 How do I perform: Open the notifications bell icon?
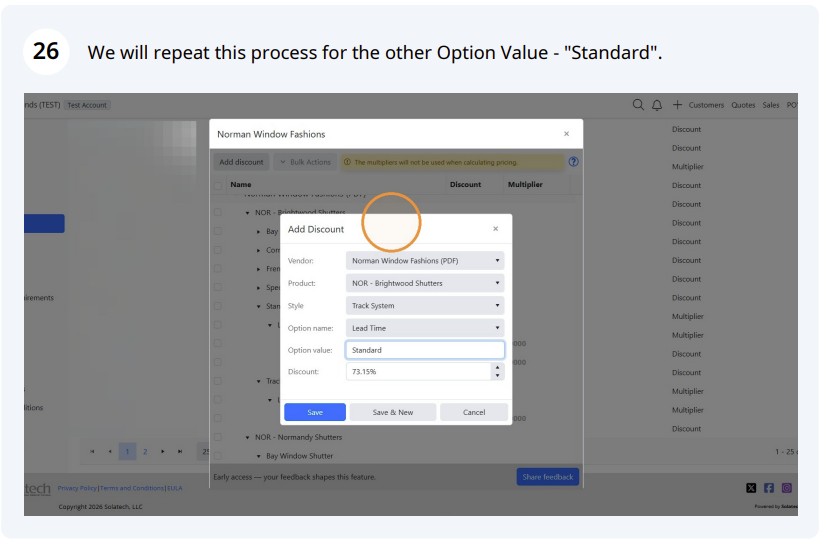tap(657, 105)
